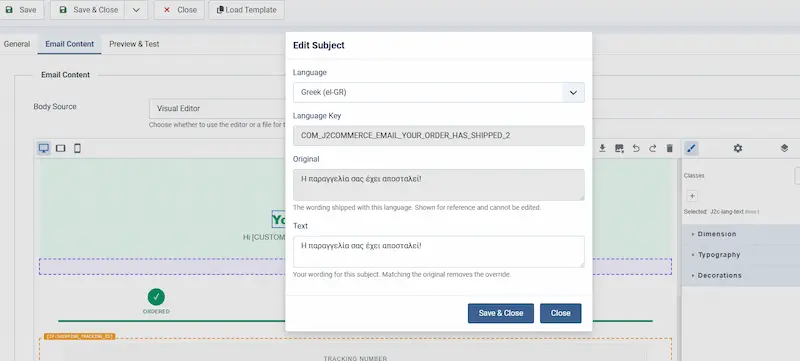Viewport: 800px width, 361px height.
Task: Click the green ORDERED checkmark step icon
Action: (x=156, y=297)
